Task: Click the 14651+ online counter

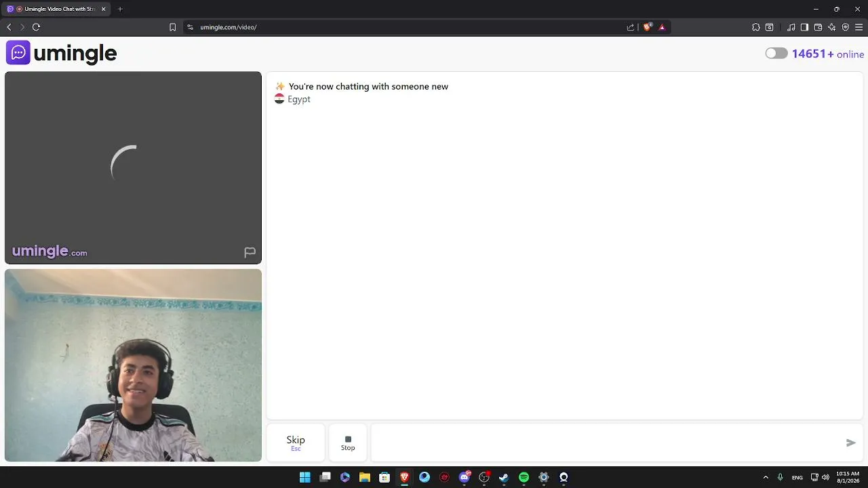Action: point(828,54)
